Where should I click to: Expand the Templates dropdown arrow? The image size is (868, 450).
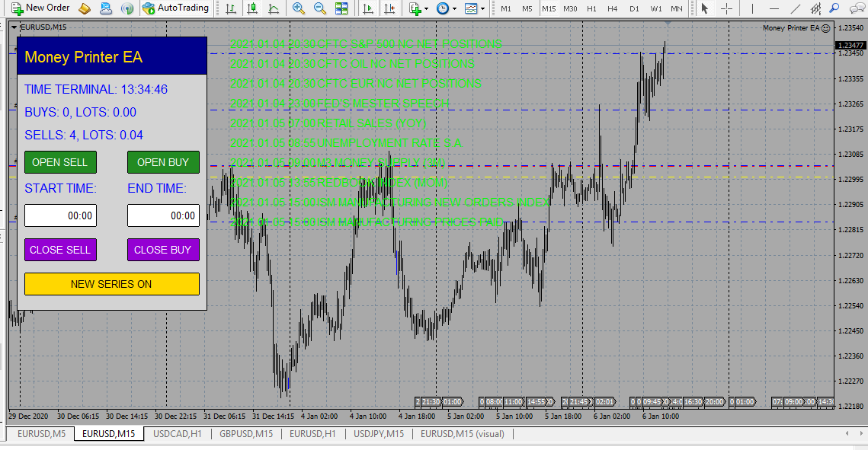tap(482, 9)
